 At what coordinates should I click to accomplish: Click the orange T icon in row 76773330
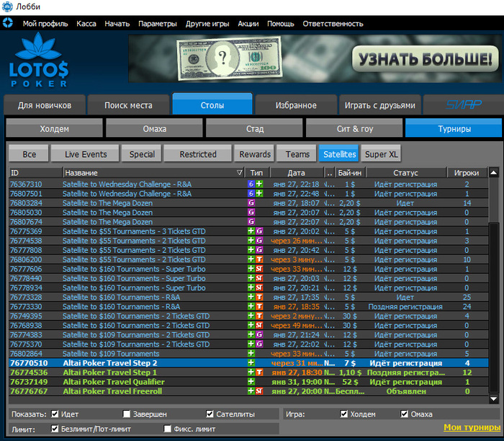[259, 306]
